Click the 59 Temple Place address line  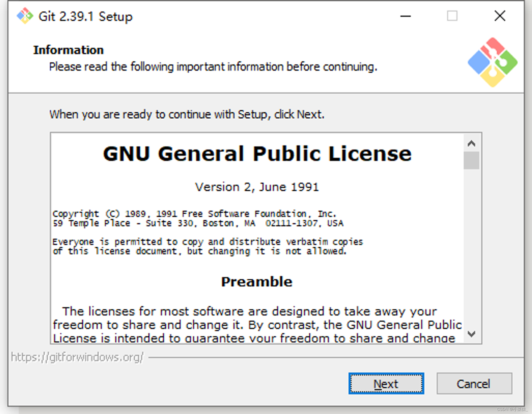pyautogui.click(x=198, y=223)
